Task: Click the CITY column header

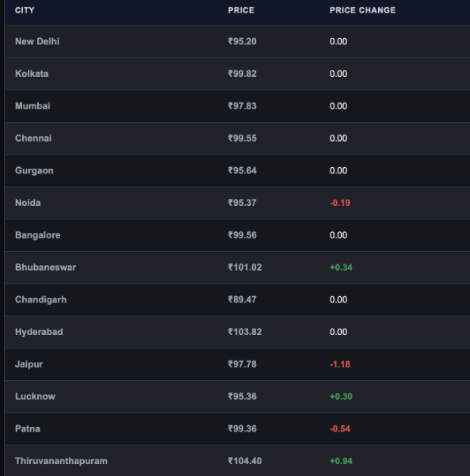Action: pos(25,10)
